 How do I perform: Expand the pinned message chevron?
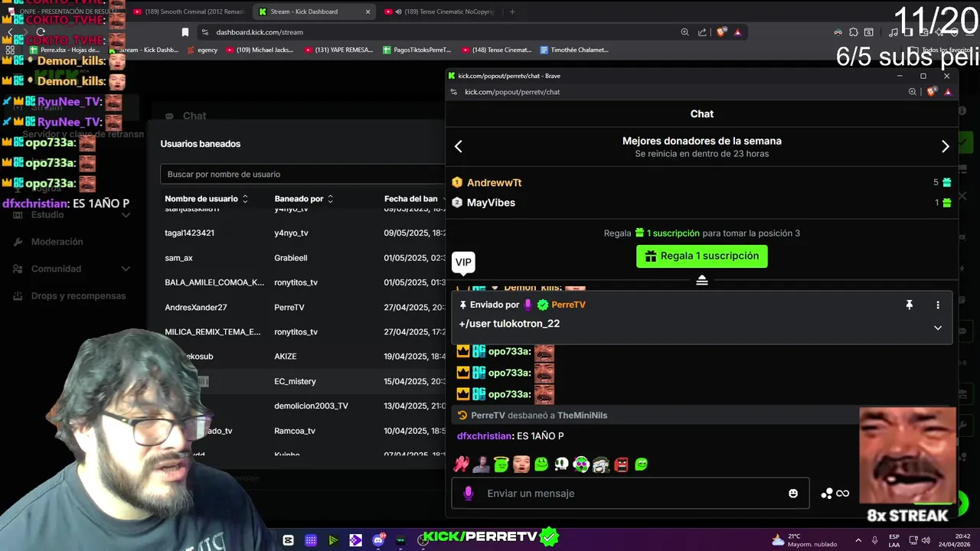pyautogui.click(x=937, y=328)
